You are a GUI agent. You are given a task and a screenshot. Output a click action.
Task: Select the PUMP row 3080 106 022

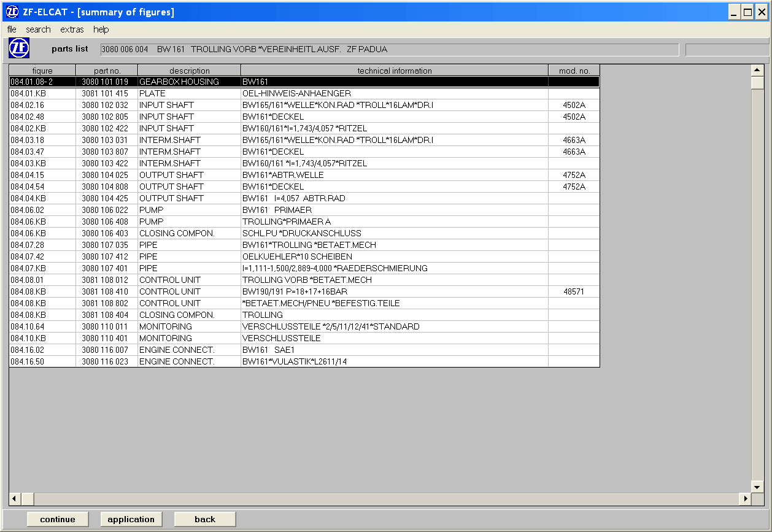pos(304,210)
